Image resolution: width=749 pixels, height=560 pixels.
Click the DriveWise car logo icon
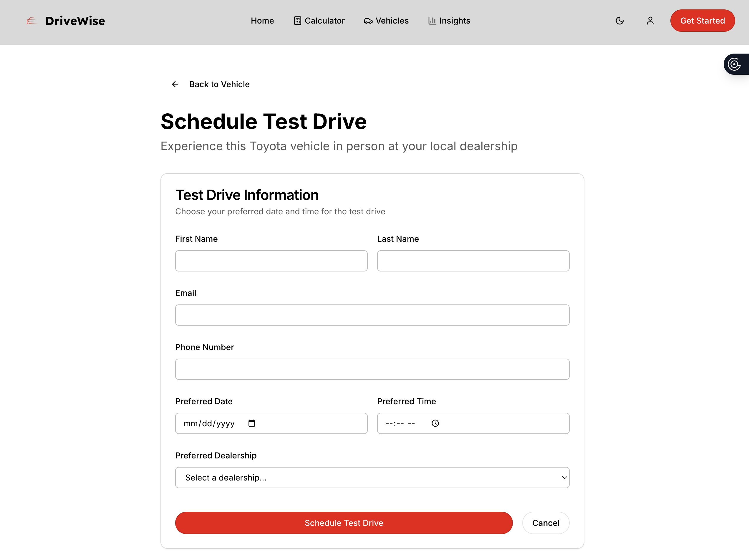pyautogui.click(x=31, y=21)
